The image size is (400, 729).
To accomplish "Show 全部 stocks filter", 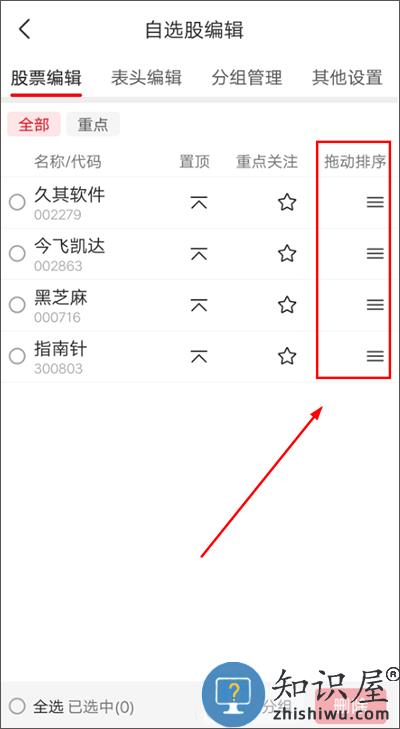I will 34,125.
